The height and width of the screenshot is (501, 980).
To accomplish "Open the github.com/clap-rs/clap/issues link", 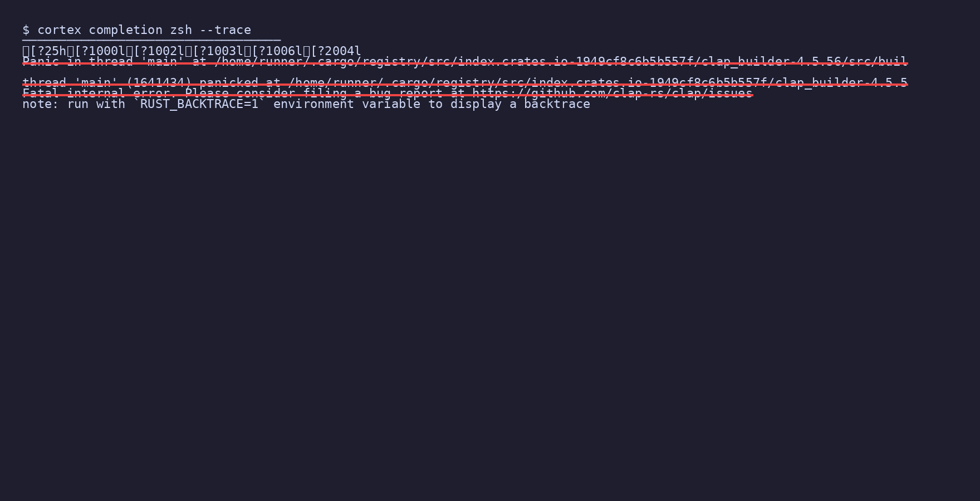I will 612,93.
